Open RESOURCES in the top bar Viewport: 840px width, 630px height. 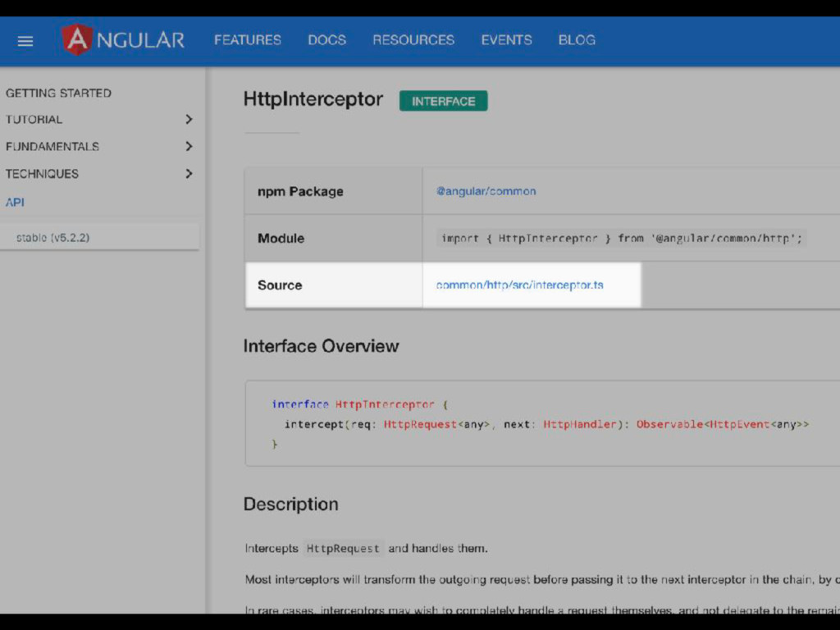click(413, 39)
